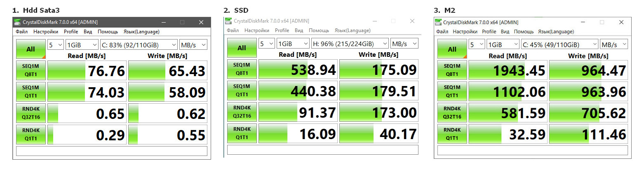This screenshot has height=172, width=644.
Task: Open Настройки menu in SSD window
Action: [x=257, y=30]
